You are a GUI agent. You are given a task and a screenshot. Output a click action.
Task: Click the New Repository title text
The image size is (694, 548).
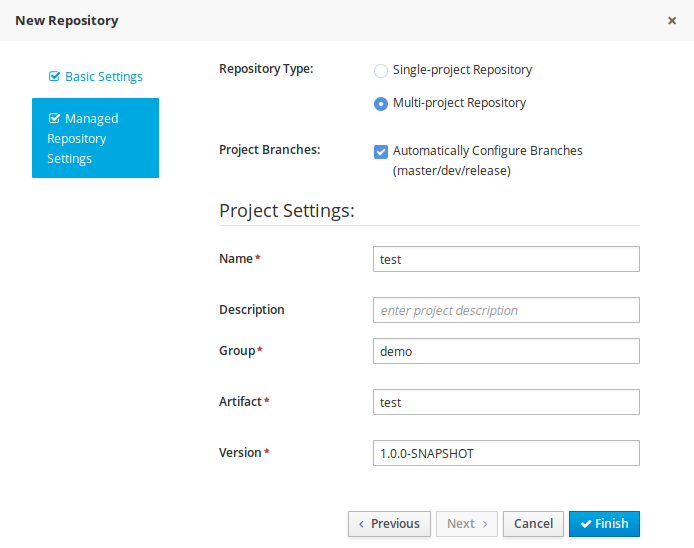point(67,21)
